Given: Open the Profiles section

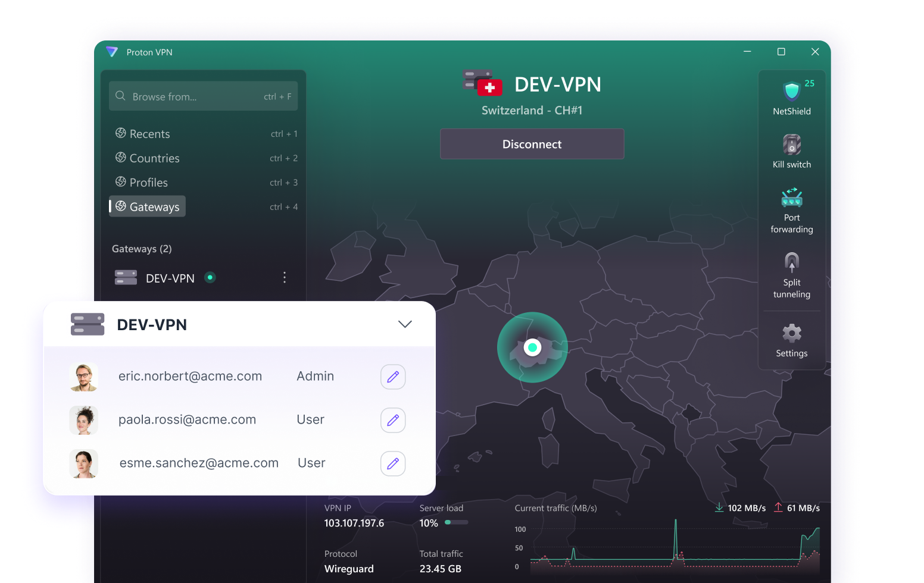Looking at the screenshot, I should 148,183.
